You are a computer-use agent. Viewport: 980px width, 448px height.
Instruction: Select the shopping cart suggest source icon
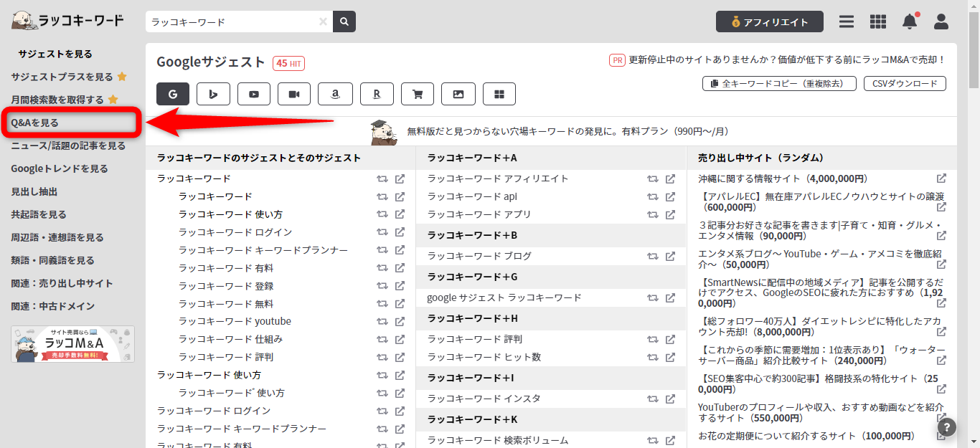(x=418, y=94)
